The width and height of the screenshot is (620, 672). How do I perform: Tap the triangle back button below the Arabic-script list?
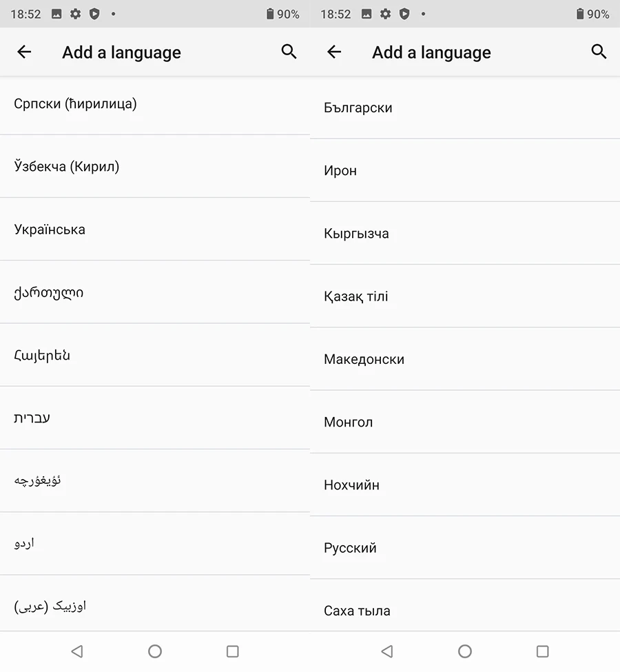77,651
